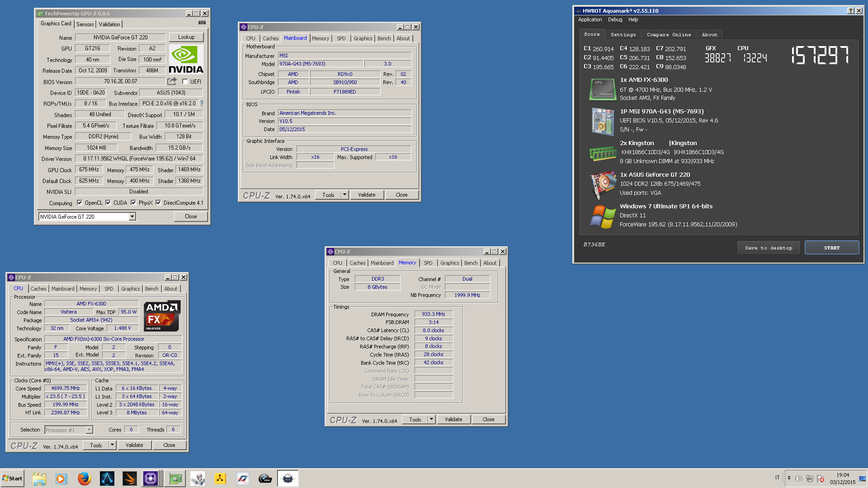This screenshot has height=488, width=868.
Task: Expand Tools dropdown arrow in Mainboard CPU-Z
Action: 344,195
